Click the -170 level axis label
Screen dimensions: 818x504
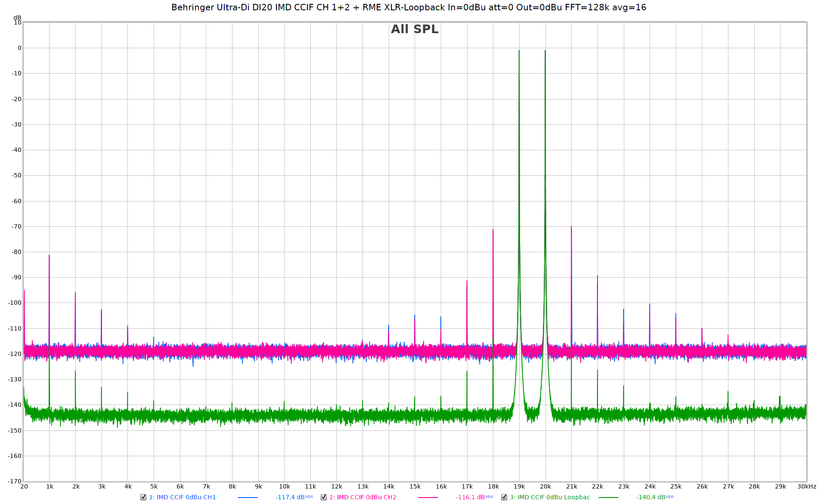(15, 481)
